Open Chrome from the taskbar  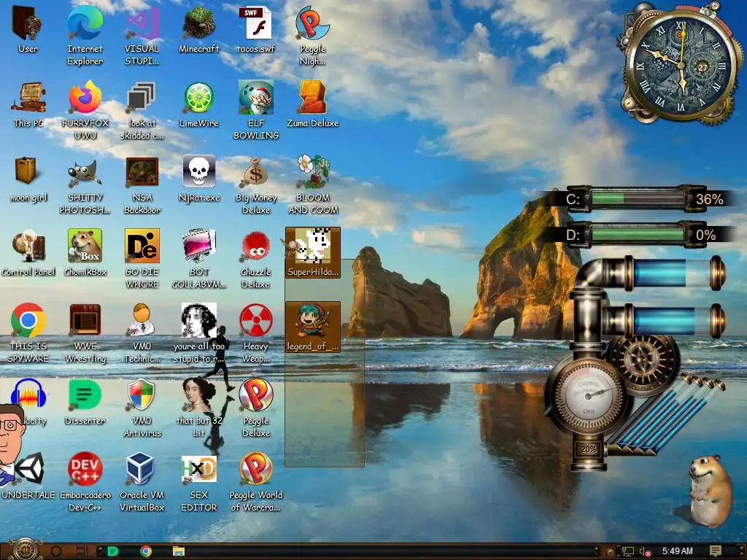[146, 551]
